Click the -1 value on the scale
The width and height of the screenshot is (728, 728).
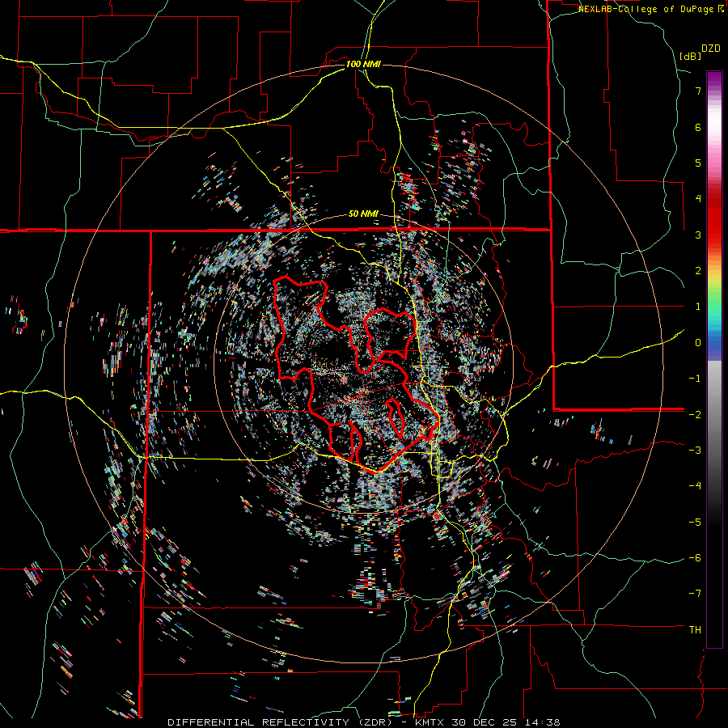[695, 379]
